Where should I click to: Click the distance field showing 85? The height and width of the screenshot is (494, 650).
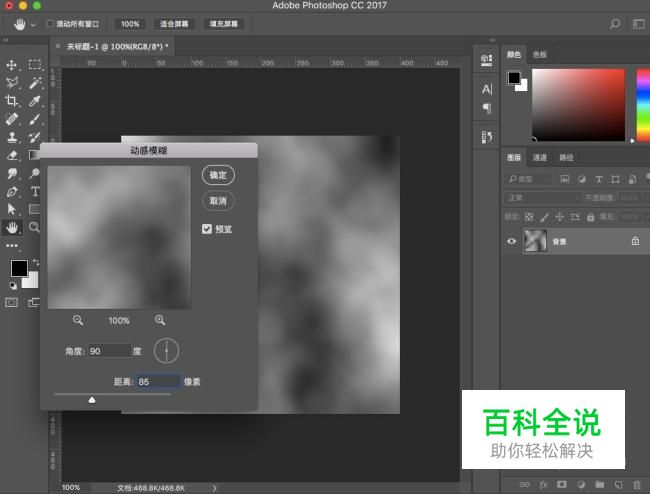click(159, 381)
